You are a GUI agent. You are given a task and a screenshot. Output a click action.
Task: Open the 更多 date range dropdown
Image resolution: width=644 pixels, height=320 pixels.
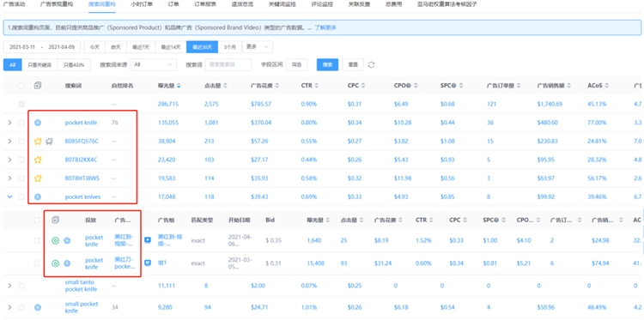[258, 47]
